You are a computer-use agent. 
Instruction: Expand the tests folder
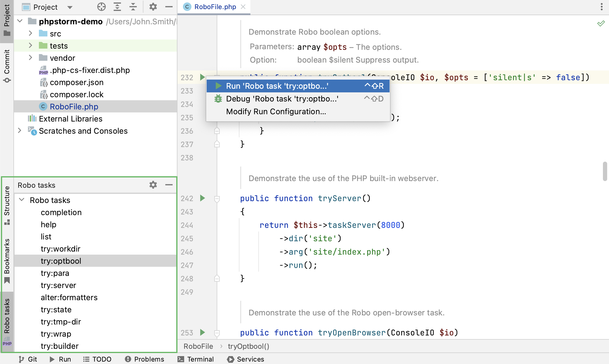tap(30, 45)
